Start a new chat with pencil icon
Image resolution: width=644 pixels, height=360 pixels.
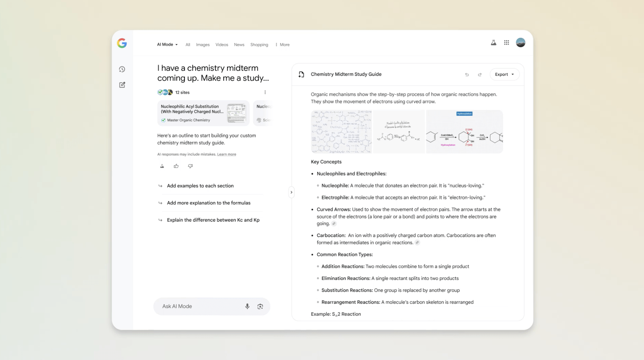coord(122,85)
